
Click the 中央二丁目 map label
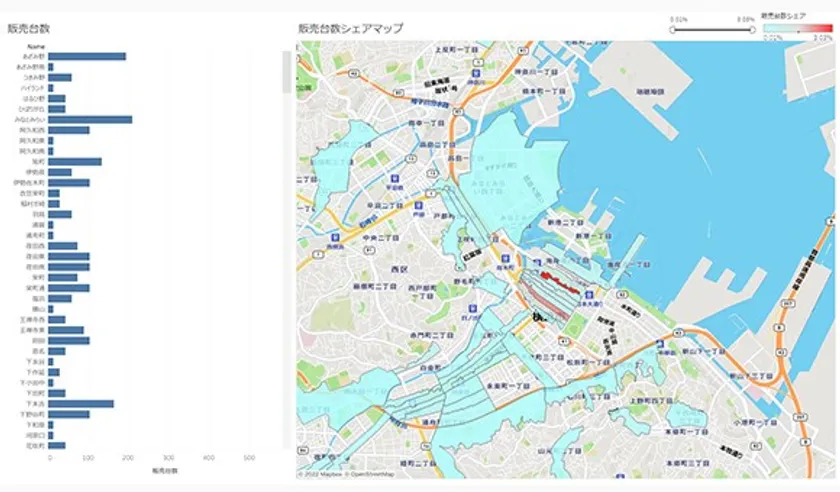coord(381,237)
